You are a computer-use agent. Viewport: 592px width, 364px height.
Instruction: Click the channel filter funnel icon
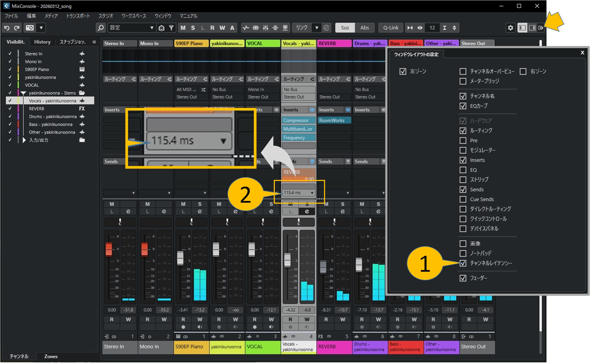171,28
